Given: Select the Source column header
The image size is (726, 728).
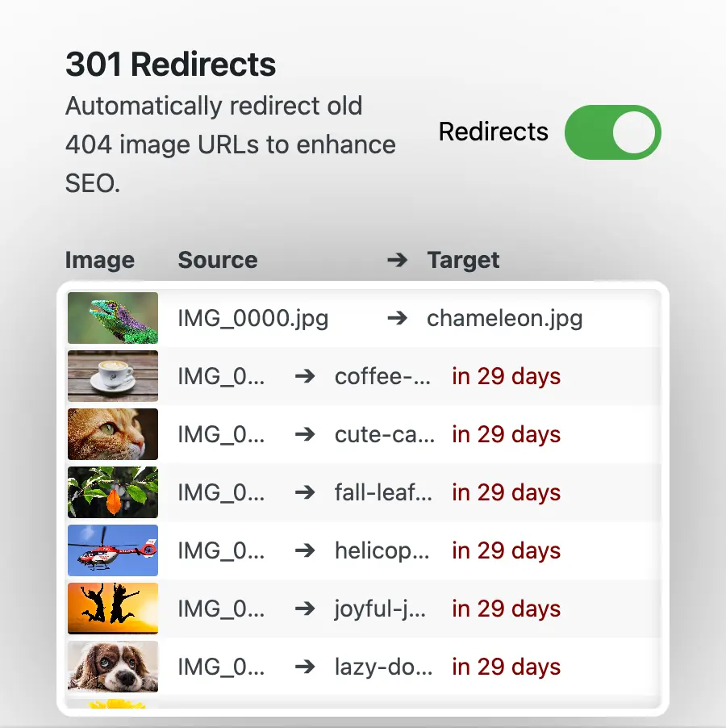Looking at the screenshot, I should click(217, 260).
